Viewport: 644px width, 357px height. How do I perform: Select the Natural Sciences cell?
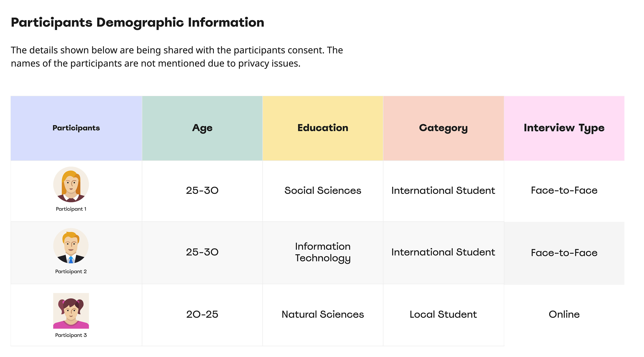click(x=323, y=315)
